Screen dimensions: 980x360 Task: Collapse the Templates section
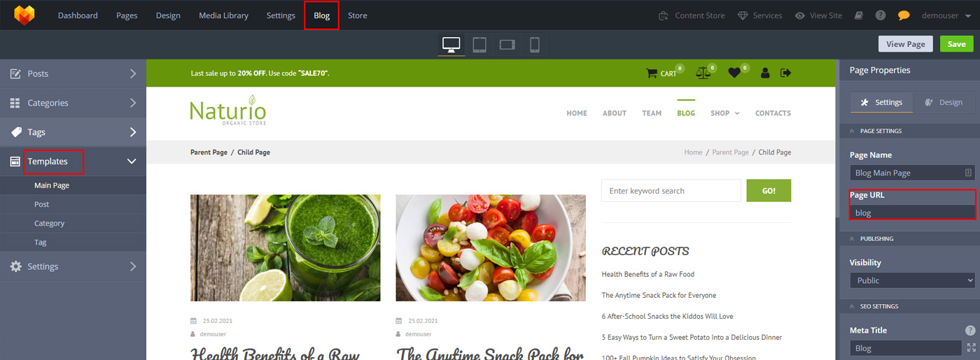(x=132, y=161)
